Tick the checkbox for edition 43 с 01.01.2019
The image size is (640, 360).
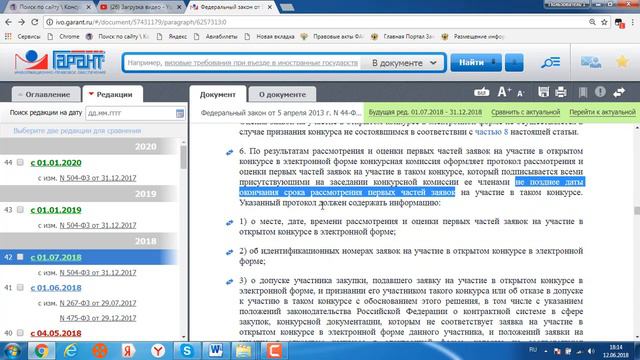(20, 210)
